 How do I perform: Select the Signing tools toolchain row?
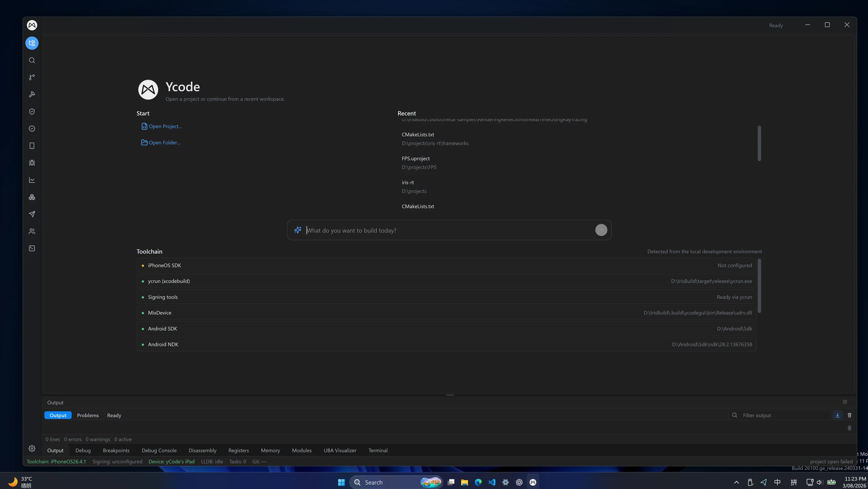447,297
